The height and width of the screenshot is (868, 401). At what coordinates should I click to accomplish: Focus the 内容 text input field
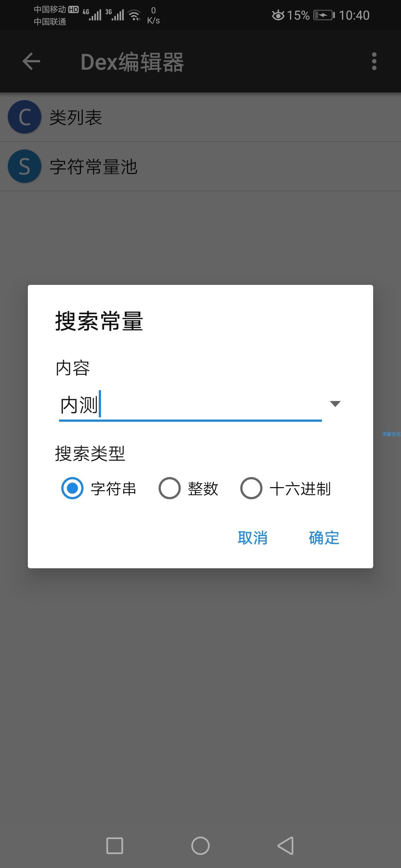pos(190,405)
